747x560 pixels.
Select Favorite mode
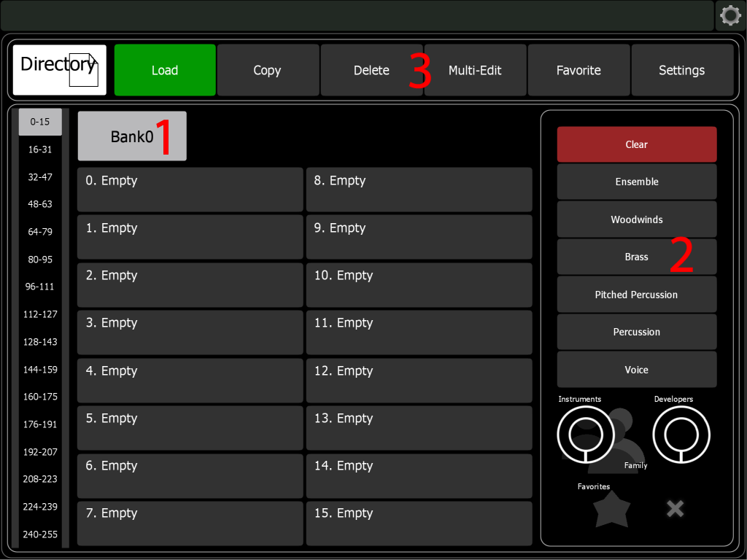click(578, 70)
